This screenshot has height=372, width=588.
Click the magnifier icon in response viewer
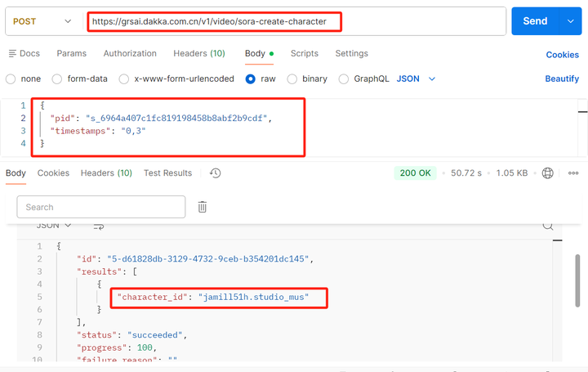(x=548, y=225)
